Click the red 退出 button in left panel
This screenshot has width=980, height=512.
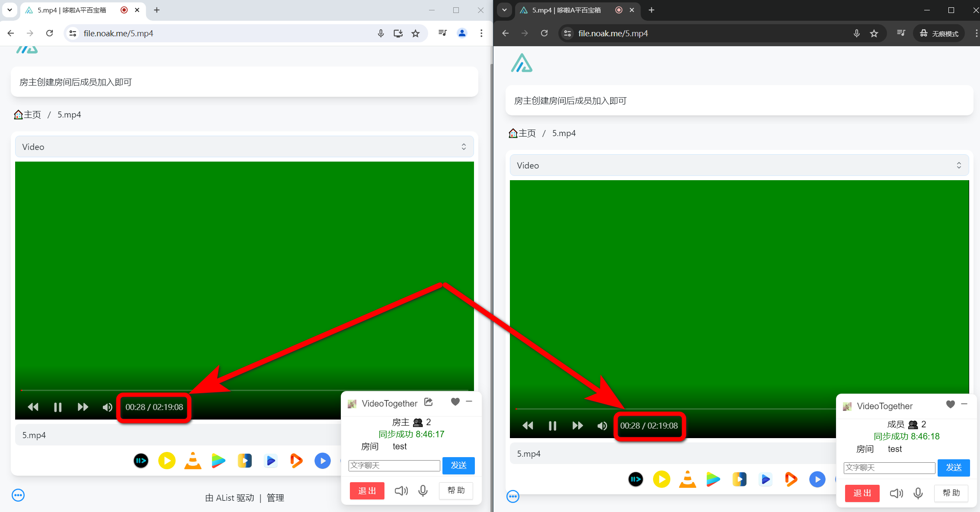pos(367,491)
